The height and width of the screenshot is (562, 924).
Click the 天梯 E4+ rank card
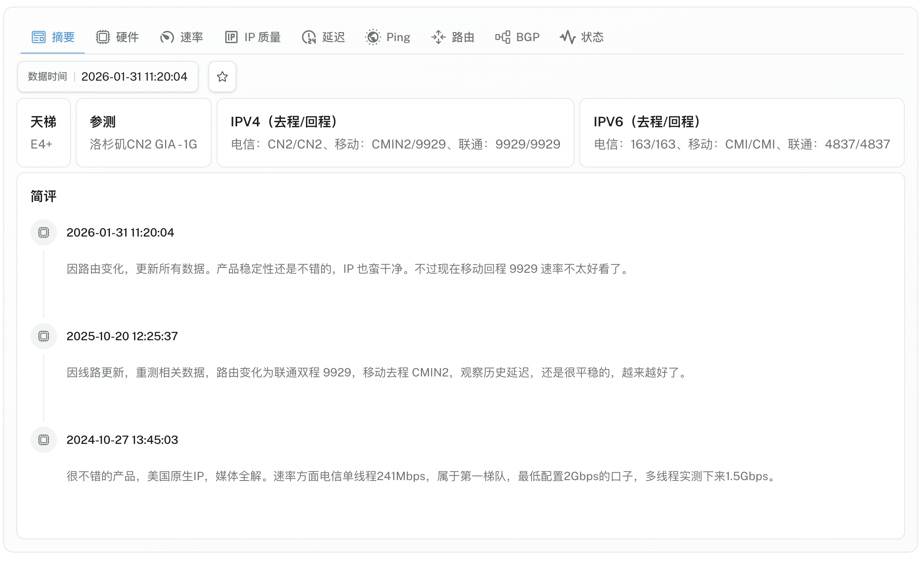[44, 132]
